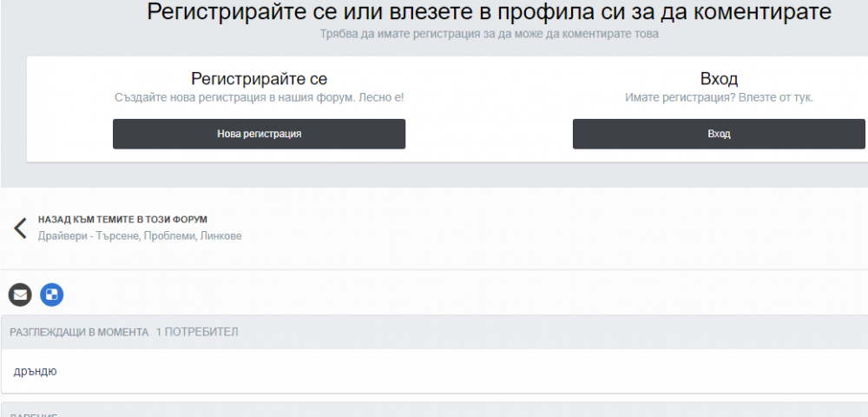Share topic via email icon
868x417 pixels.
click(20, 295)
